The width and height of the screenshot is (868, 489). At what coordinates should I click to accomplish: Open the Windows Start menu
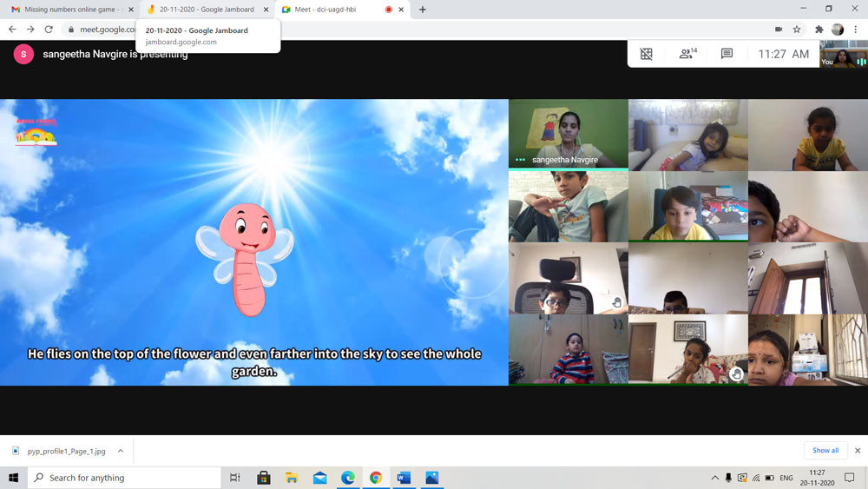(13, 478)
